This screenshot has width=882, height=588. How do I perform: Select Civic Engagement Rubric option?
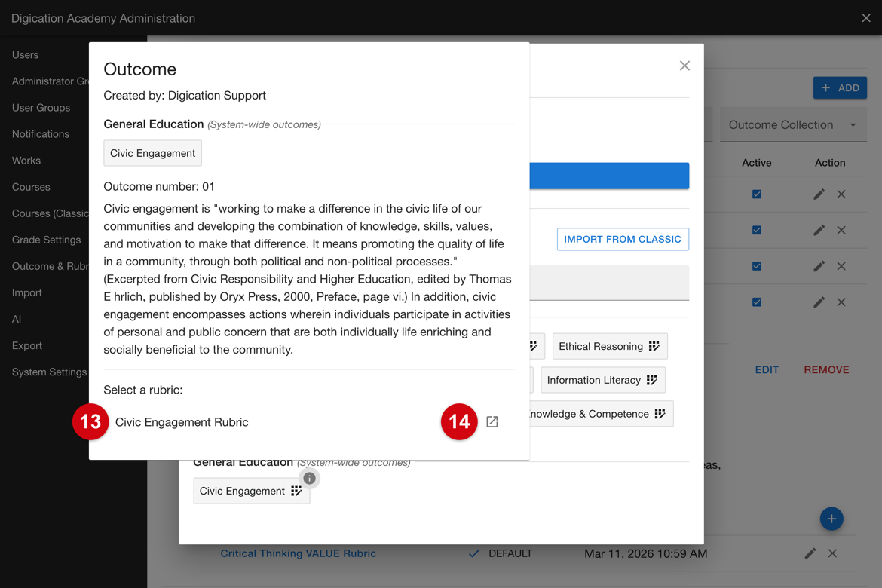[x=182, y=422]
